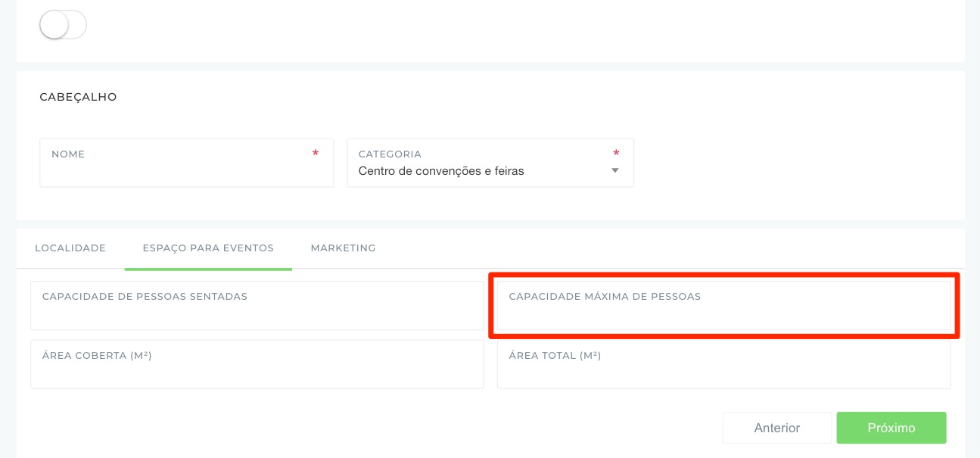Click the green Próximo button
The image size is (980, 458).
(891, 428)
